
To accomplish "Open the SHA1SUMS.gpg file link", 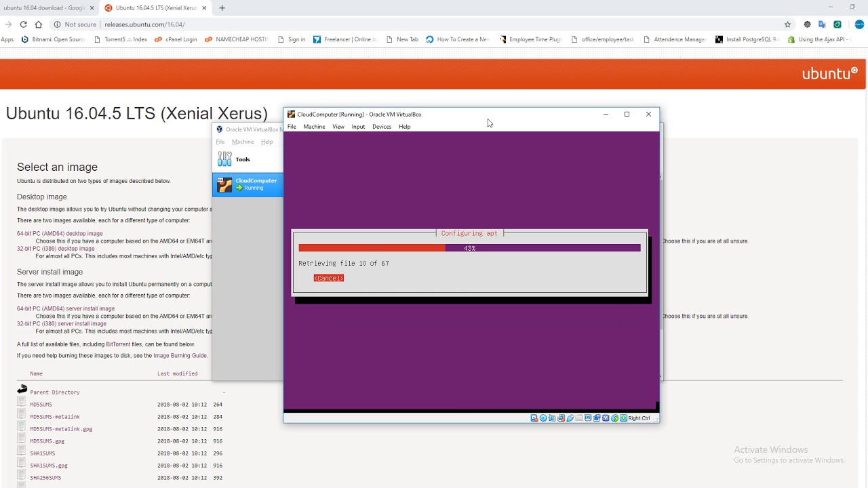I will click(49, 466).
